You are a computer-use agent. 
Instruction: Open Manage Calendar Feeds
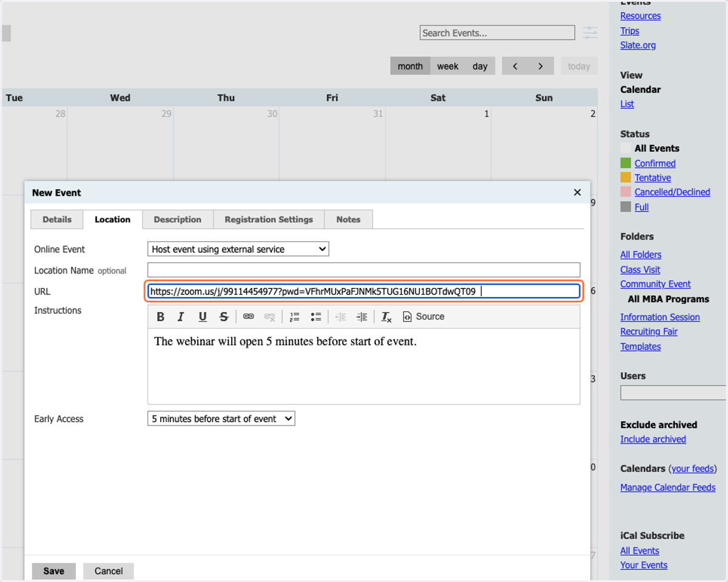coord(667,487)
